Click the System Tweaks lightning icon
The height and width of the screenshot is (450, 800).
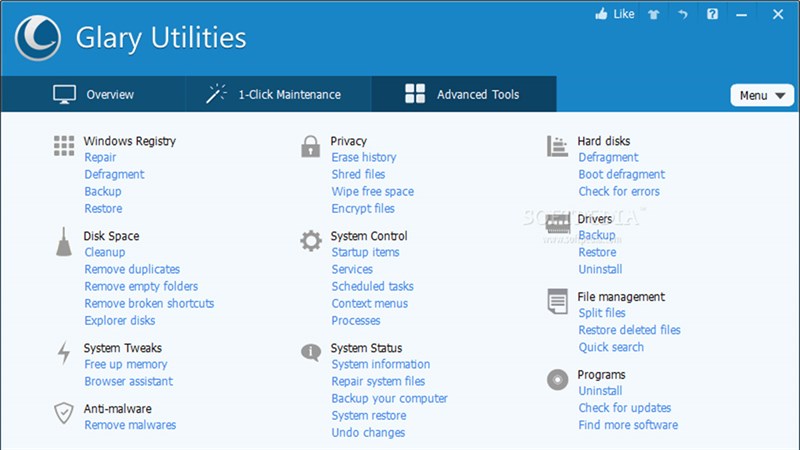64,353
